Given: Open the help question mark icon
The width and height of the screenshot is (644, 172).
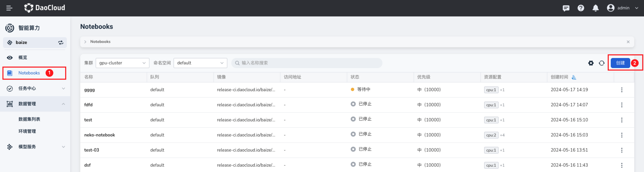Looking at the screenshot, I should pyautogui.click(x=581, y=8).
